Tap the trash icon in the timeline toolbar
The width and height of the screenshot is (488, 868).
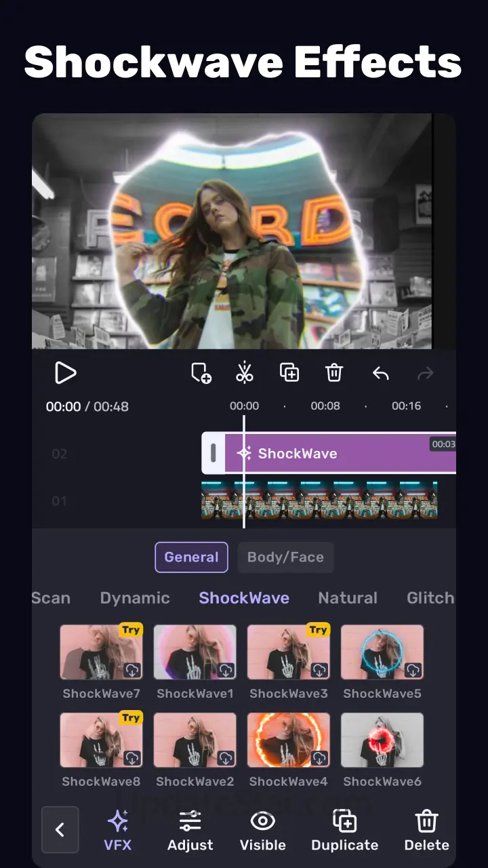tap(334, 373)
